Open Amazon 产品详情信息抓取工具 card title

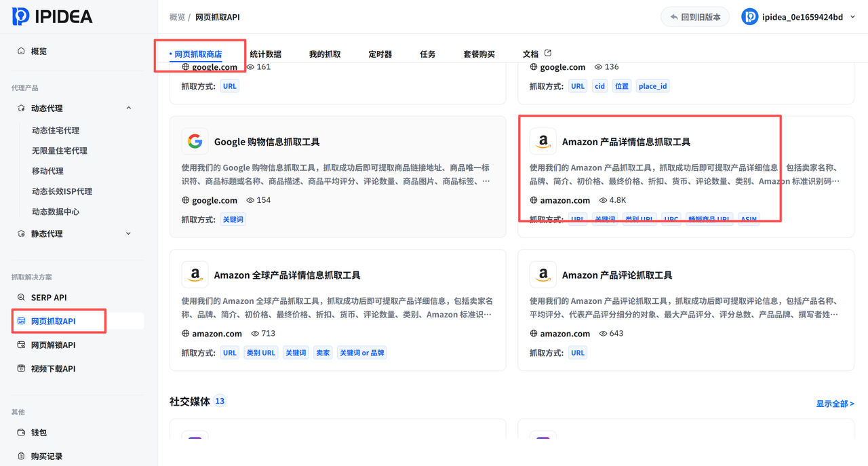pyautogui.click(x=626, y=142)
